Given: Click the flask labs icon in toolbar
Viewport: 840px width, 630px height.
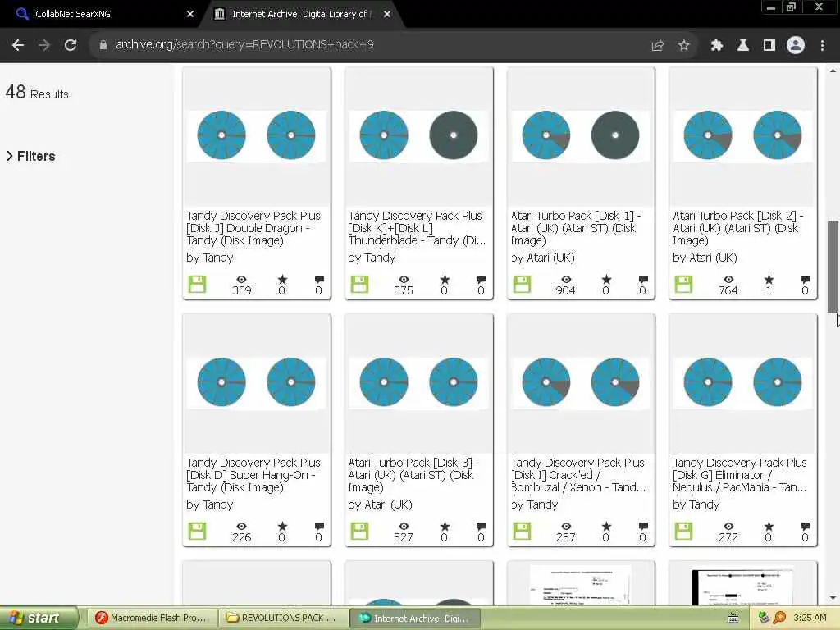Looking at the screenshot, I should coord(742,46).
